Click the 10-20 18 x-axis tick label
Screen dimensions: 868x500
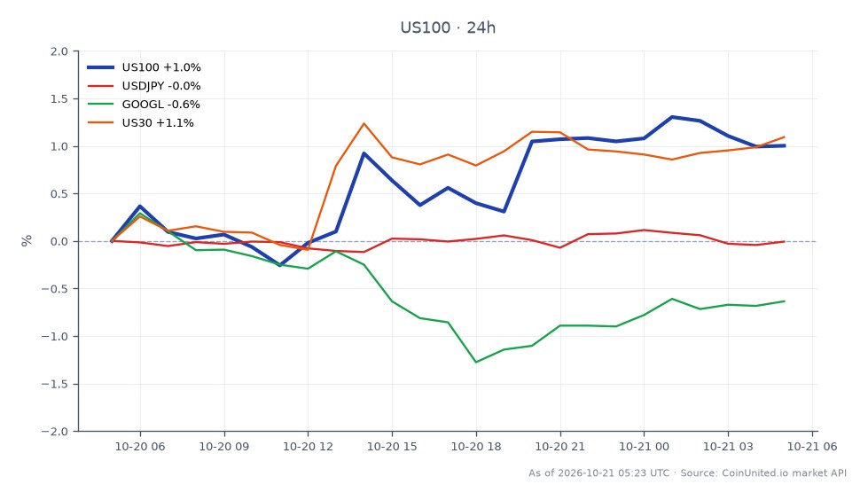point(476,446)
